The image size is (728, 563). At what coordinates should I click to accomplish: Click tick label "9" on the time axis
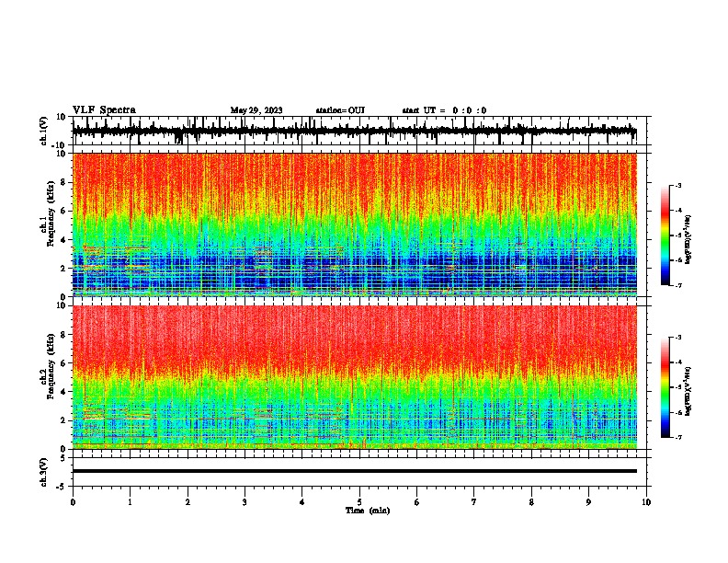point(588,502)
